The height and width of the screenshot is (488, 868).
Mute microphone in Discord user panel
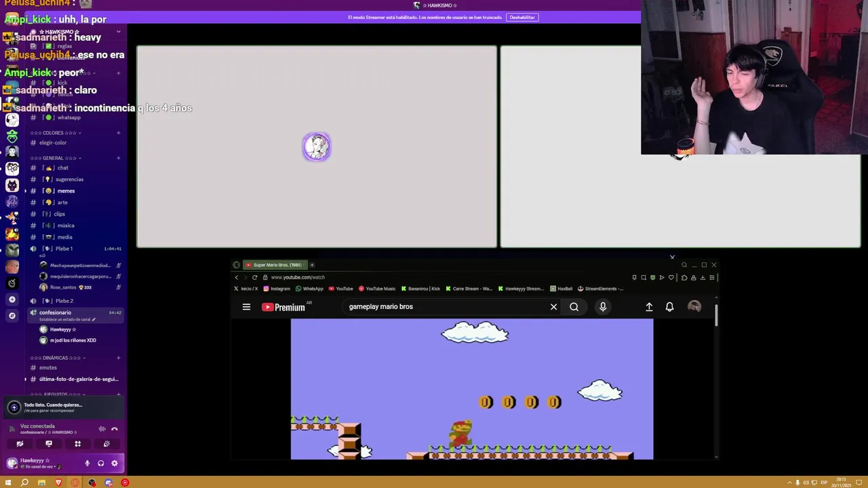pos(87,464)
